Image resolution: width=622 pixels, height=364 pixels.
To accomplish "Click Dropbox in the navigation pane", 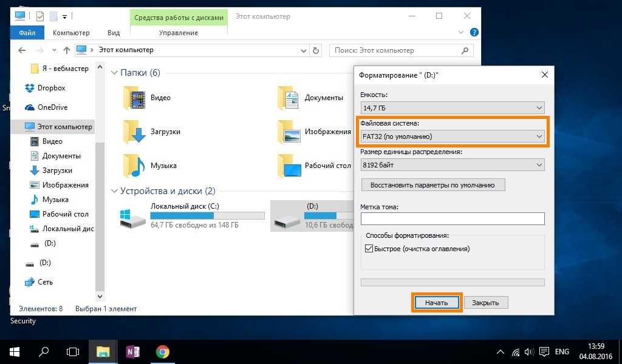I will click(51, 88).
